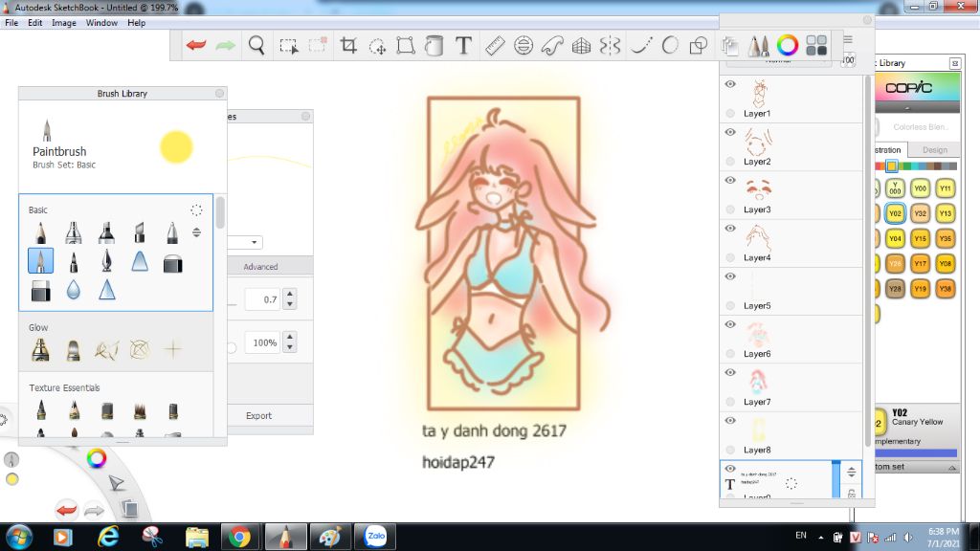This screenshot has height=551, width=980.
Task: Open the layer editor menu icon
Action: 848,39
